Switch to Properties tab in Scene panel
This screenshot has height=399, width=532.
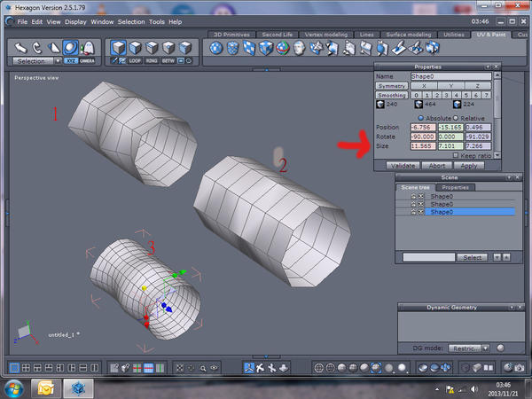coord(457,187)
